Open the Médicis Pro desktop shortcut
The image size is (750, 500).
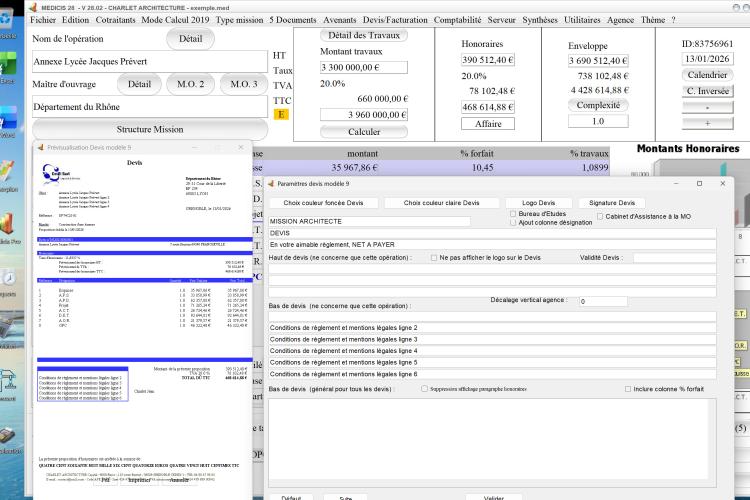[8, 225]
